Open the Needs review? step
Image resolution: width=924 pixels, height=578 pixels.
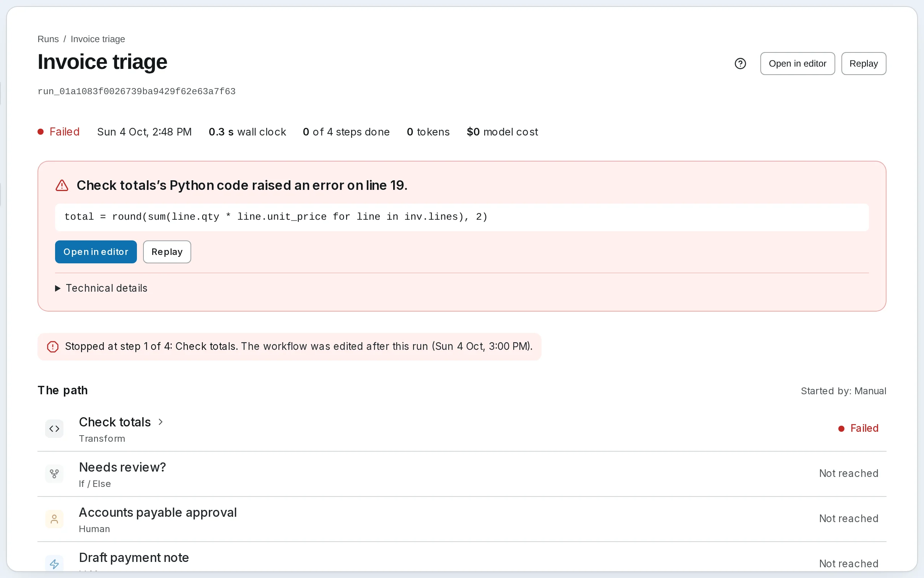point(462,474)
